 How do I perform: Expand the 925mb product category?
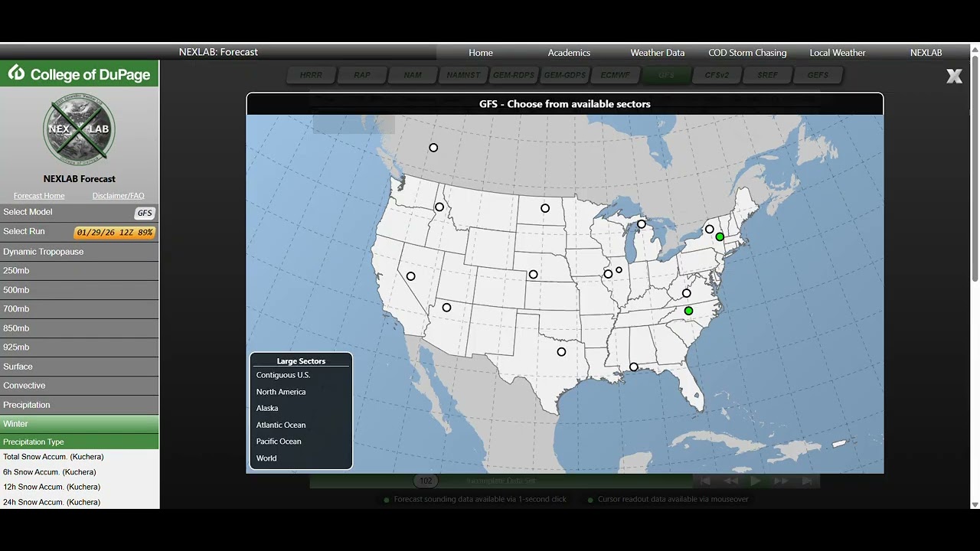[80, 347]
